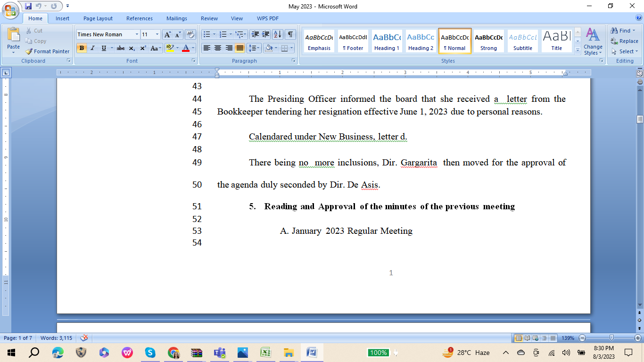This screenshot has height=362, width=644.
Task: Click the vertical scrollbar thumb
Action: (x=640, y=119)
